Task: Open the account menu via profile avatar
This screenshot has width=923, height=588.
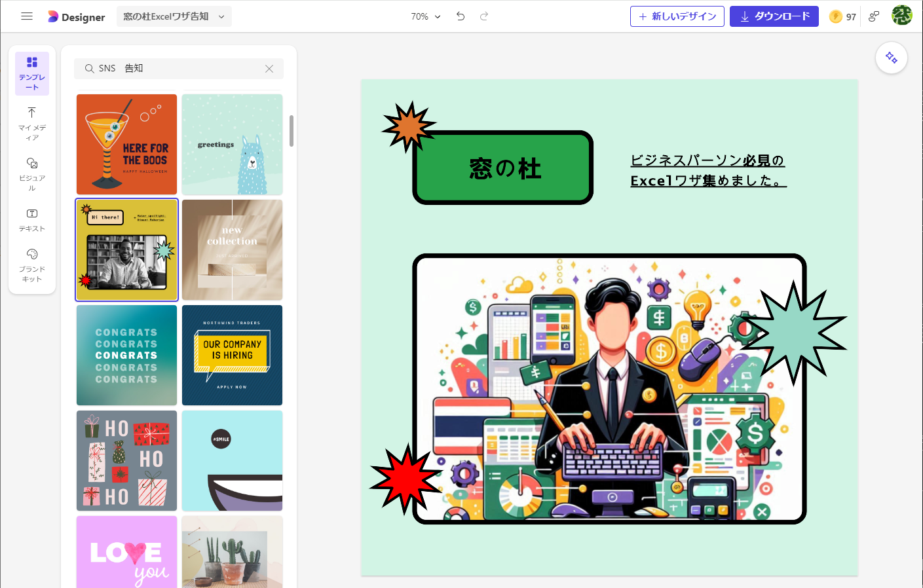Action: 902,16
